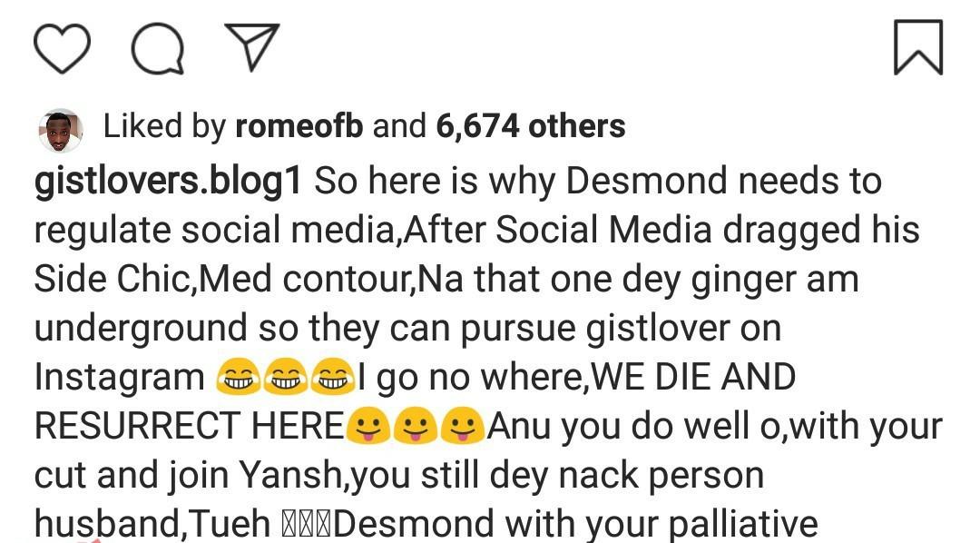Click the first tongue-out emoji after 'HERE'

pyautogui.click(x=368, y=425)
